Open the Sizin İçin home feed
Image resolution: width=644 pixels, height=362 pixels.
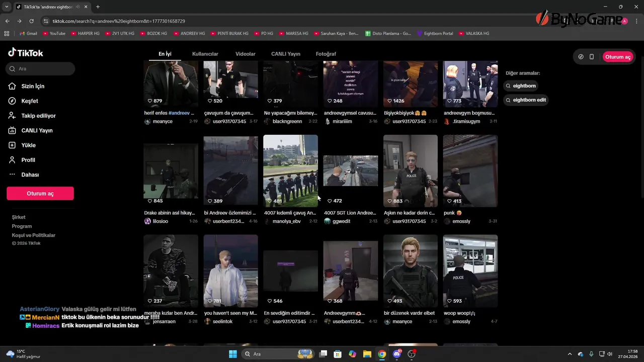pos(33,86)
